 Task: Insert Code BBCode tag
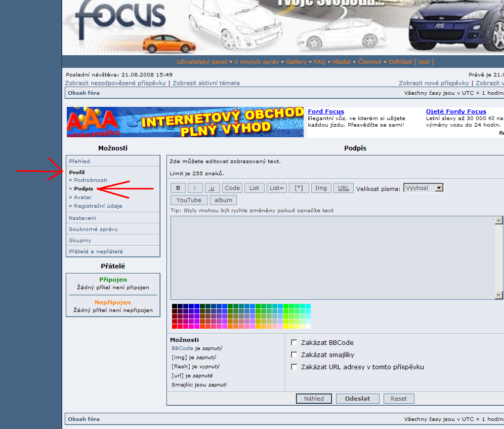click(232, 188)
